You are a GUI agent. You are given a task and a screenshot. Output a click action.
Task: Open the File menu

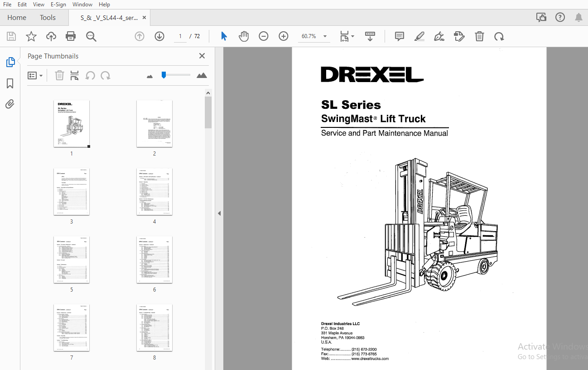[7, 4]
